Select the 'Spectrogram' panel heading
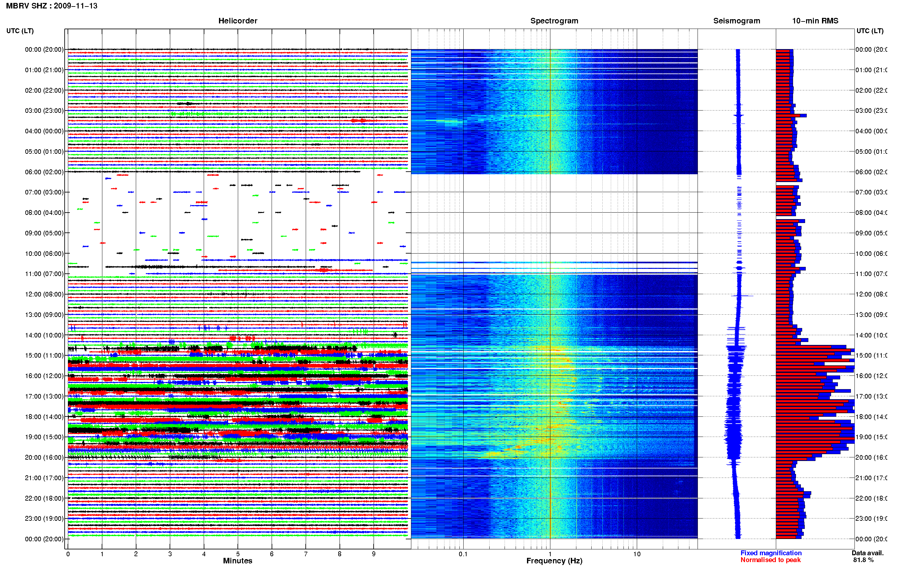This screenshot has height=578, width=924. click(x=554, y=21)
